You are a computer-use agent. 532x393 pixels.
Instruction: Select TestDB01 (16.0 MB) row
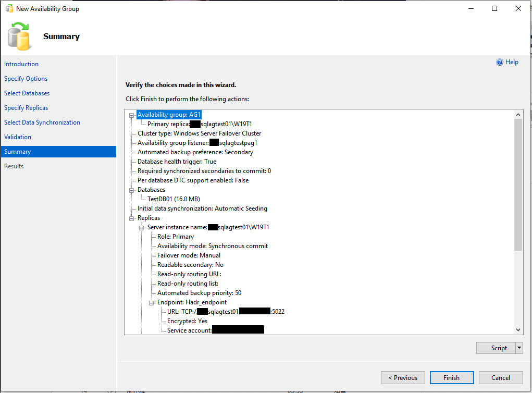(x=174, y=199)
